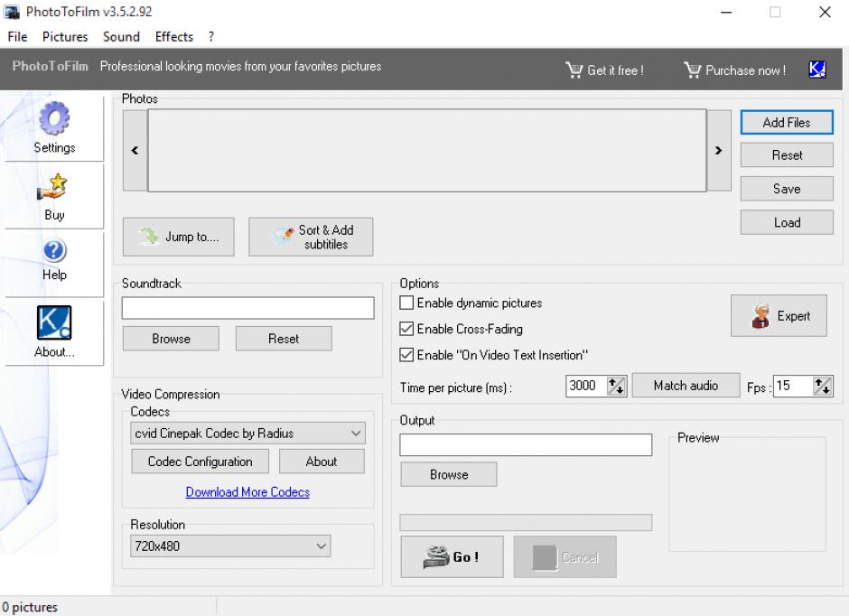Click the Load button
Viewport: 849px width, 616px height.
(x=787, y=222)
